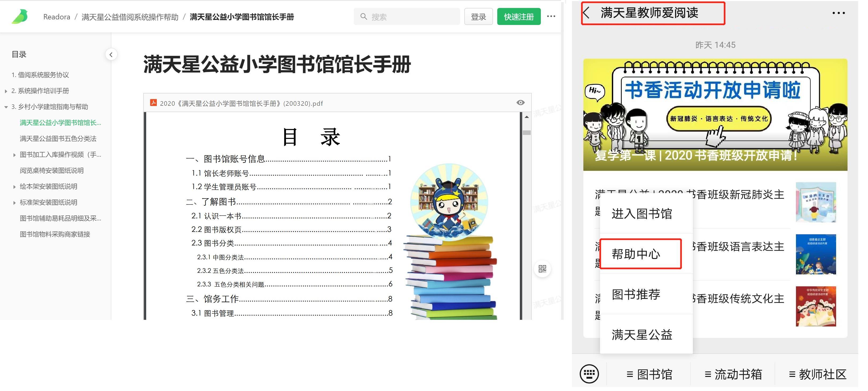The image size is (868, 391).
Task: Click 2.3.3 五色分类相关问题 contents line
Action: (x=295, y=284)
